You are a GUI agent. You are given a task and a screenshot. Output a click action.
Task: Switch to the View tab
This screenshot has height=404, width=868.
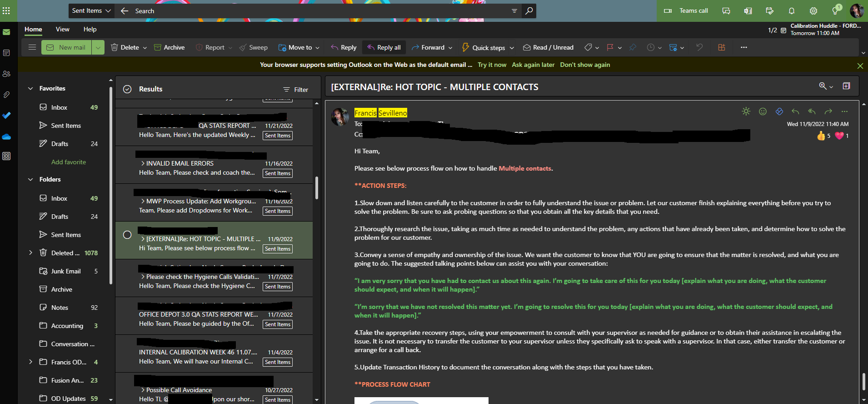(x=63, y=29)
